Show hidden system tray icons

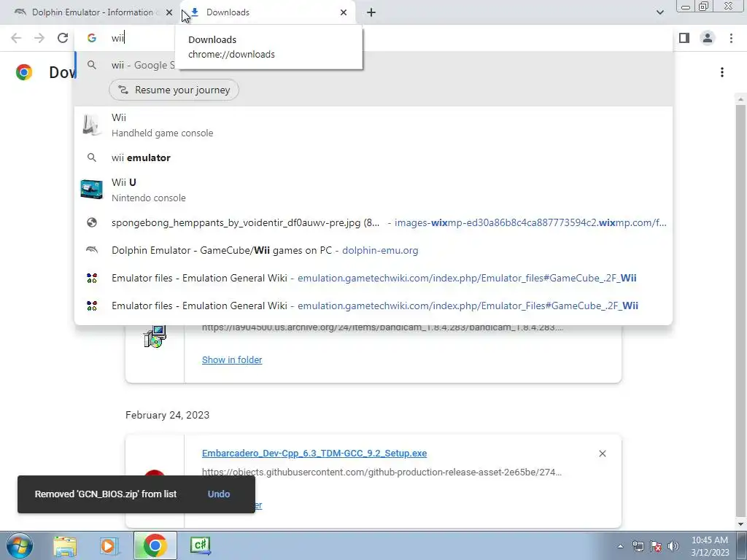pyautogui.click(x=620, y=547)
